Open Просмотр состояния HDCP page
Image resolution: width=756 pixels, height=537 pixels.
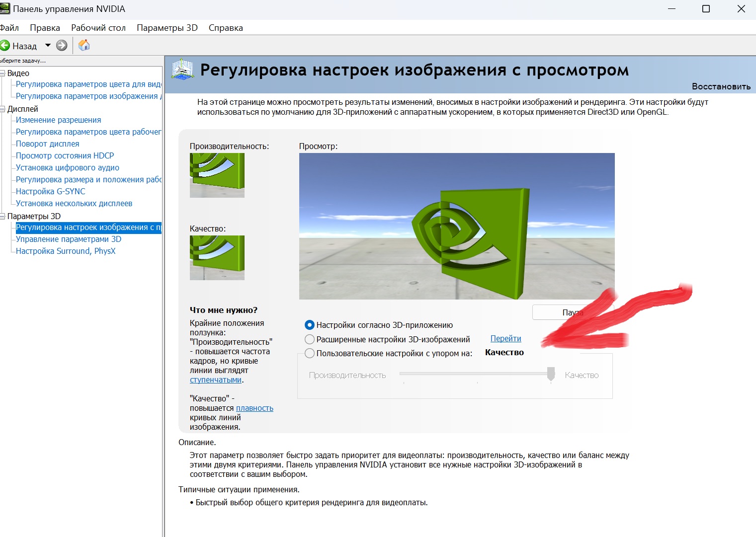point(65,155)
